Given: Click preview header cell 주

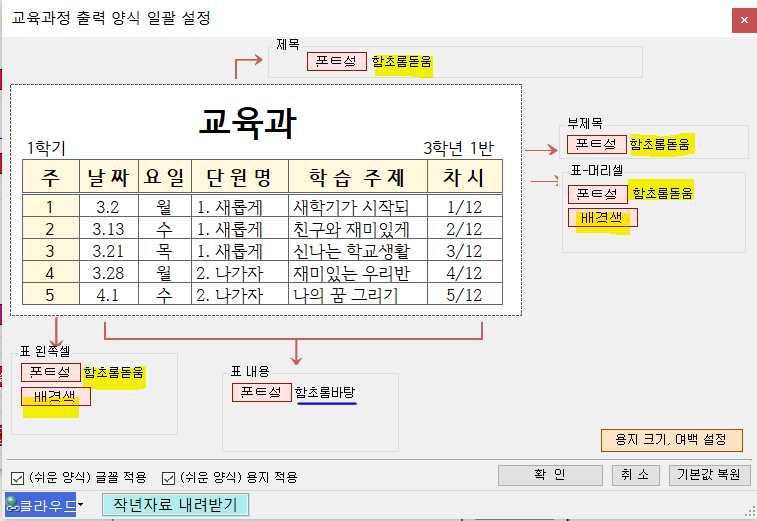Looking at the screenshot, I should click(x=50, y=177).
